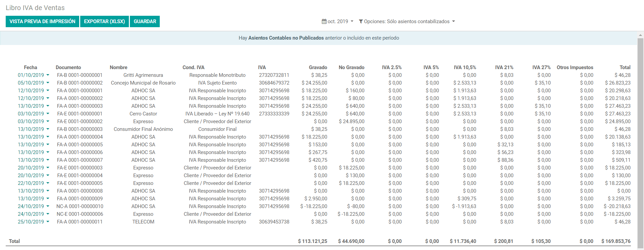Click Asientos Contables no Publicados notice text
644x250 pixels.
[x=286, y=38]
